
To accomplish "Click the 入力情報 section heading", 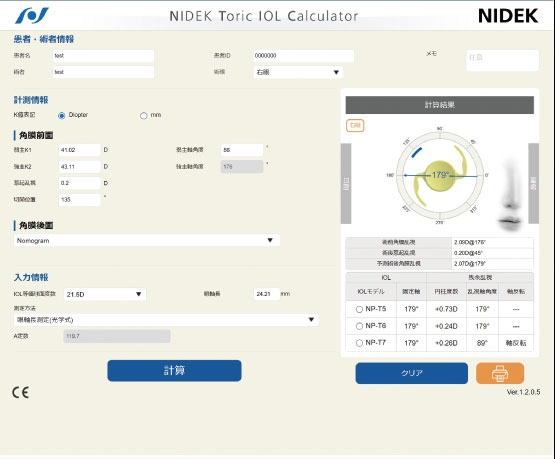I will 31,277.
